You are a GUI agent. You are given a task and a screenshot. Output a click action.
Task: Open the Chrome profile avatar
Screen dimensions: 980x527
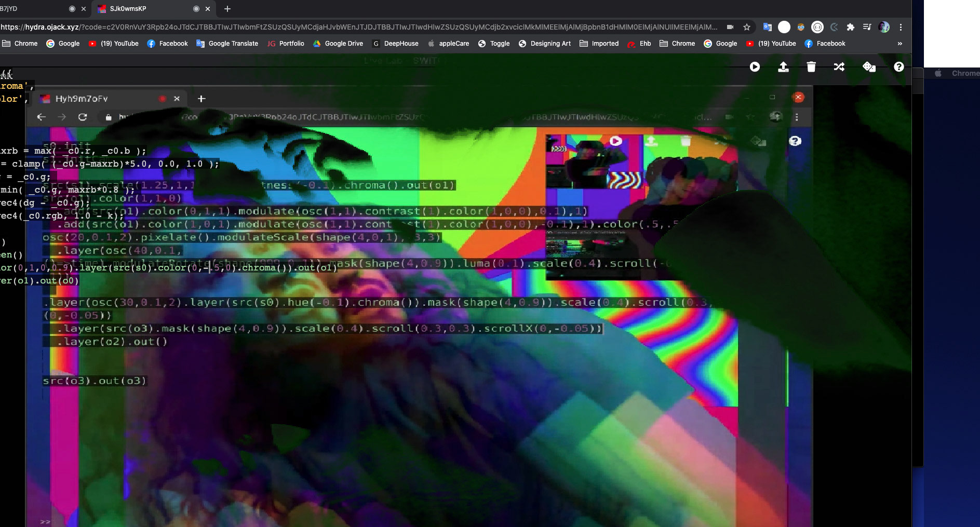(x=884, y=27)
